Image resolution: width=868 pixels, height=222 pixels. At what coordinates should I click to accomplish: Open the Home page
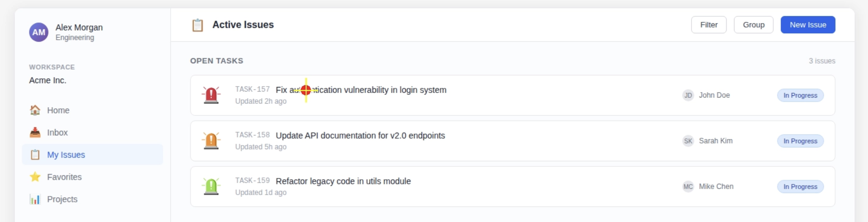(93, 110)
